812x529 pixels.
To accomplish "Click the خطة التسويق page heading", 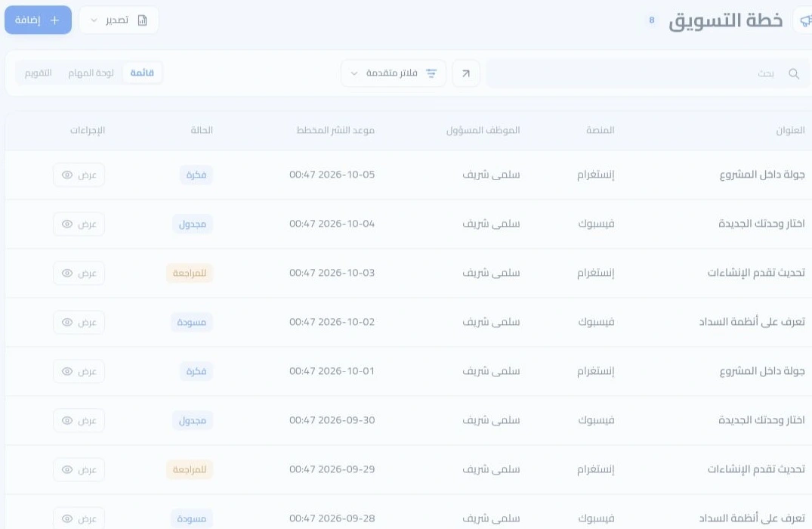I will (726, 20).
